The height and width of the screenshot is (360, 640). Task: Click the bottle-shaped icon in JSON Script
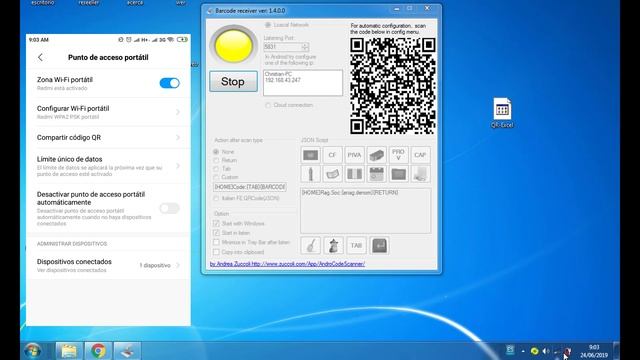[x=311, y=174]
